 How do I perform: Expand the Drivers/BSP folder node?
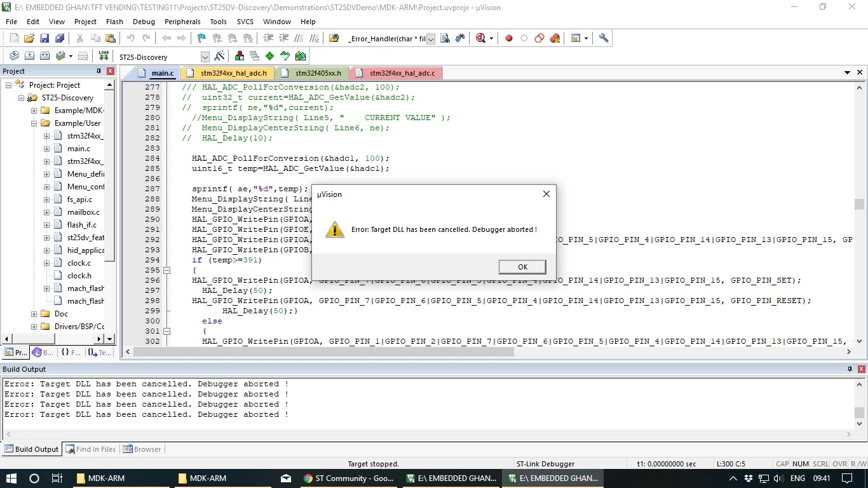click(34, 327)
